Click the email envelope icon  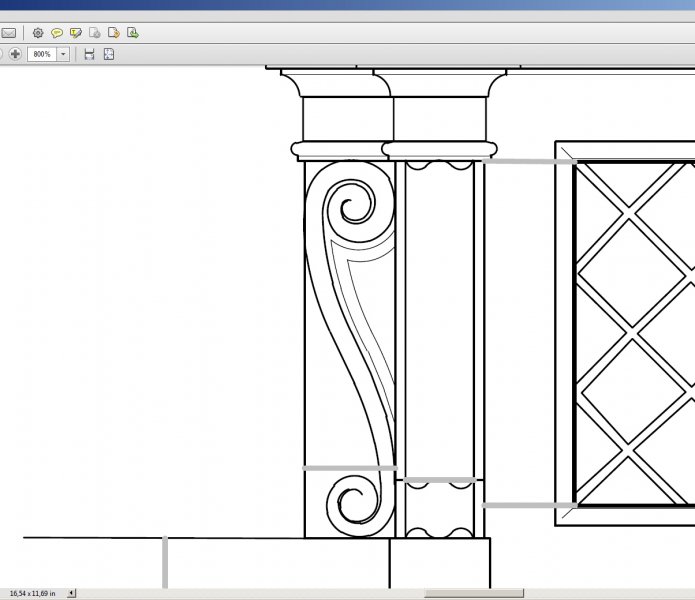pos(8,33)
